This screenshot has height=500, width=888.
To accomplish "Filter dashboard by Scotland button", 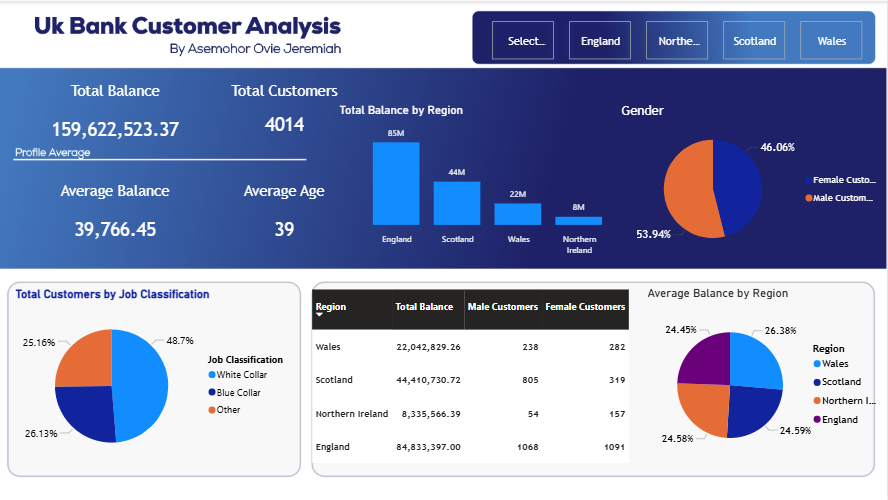I will 754,40.
